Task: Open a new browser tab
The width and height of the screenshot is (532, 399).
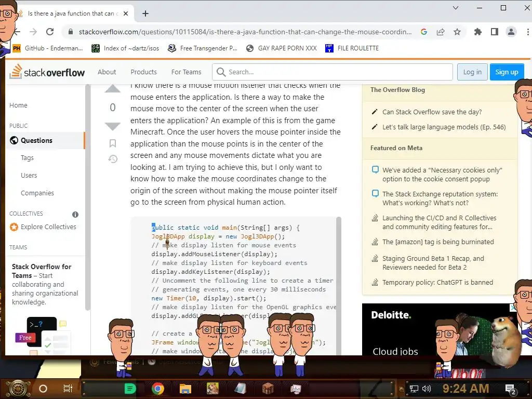Action: (145, 14)
